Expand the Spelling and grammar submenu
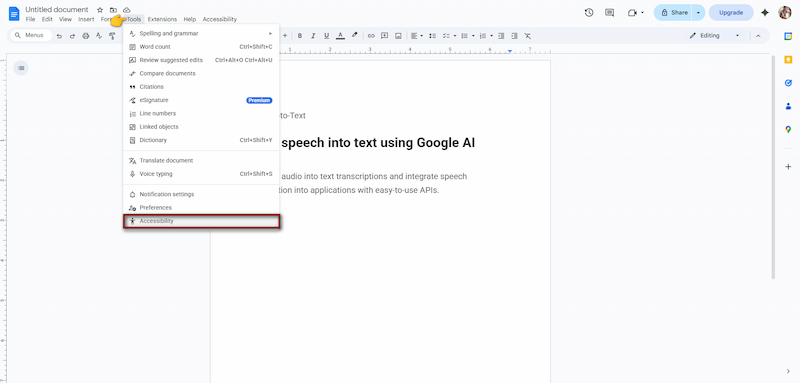800x383 pixels. click(x=201, y=34)
